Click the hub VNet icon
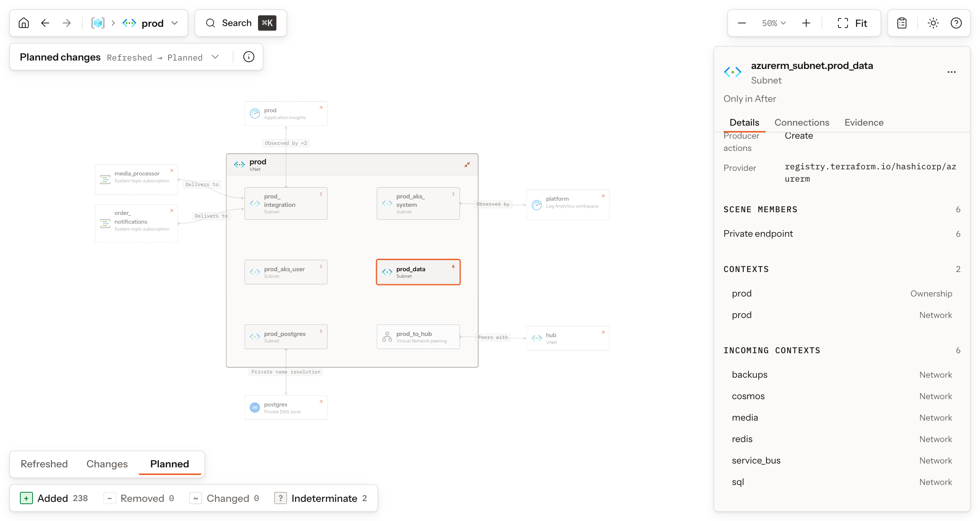The height and width of the screenshot is (521, 980). (x=537, y=338)
